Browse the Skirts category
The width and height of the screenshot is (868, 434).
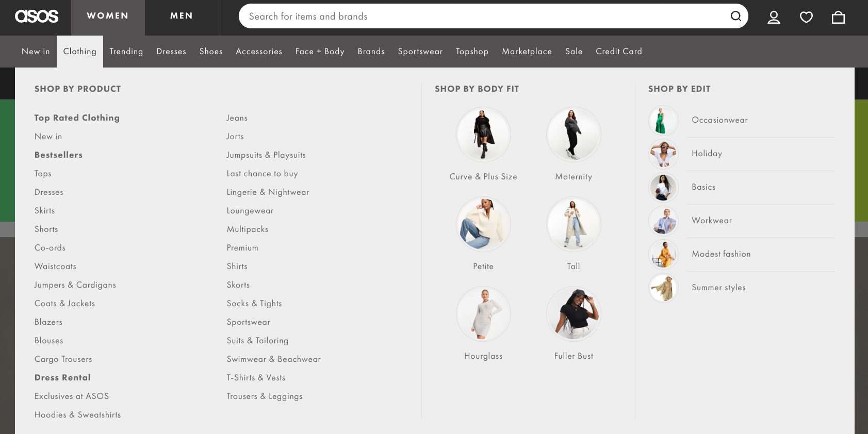click(x=44, y=210)
